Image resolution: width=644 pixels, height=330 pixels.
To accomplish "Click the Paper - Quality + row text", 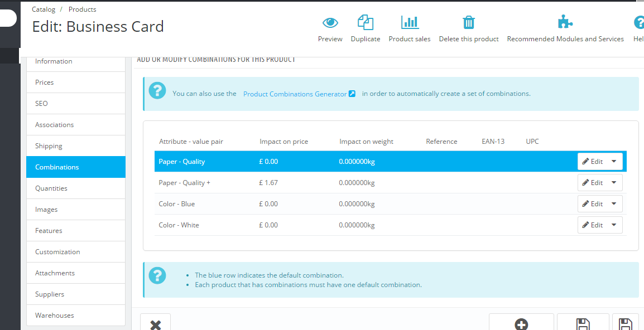I will point(184,183).
